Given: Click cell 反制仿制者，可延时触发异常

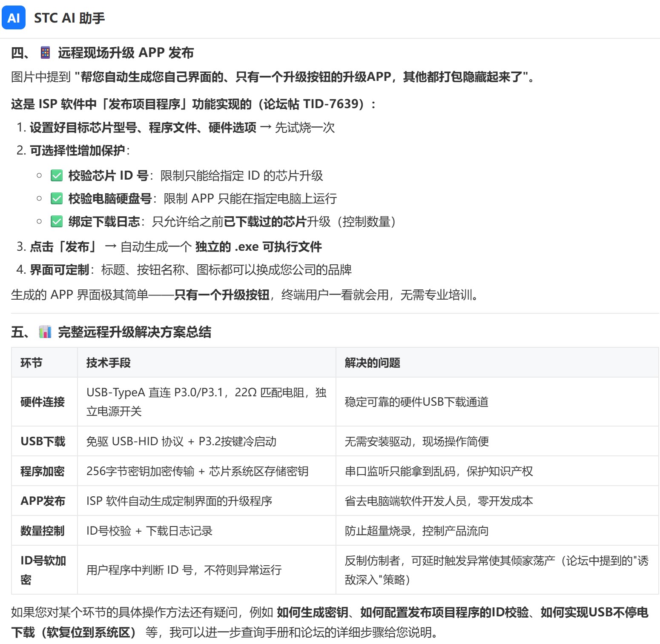Looking at the screenshot, I should click(496, 570).
